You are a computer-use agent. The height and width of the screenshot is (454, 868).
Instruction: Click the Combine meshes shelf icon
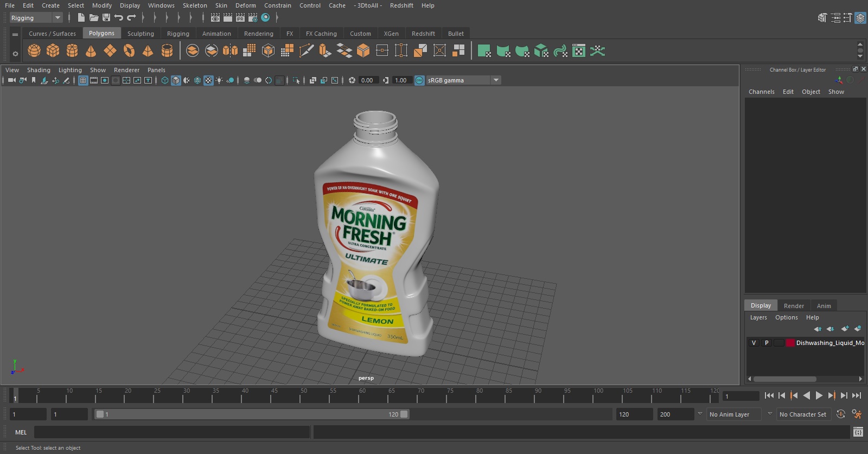193,51
